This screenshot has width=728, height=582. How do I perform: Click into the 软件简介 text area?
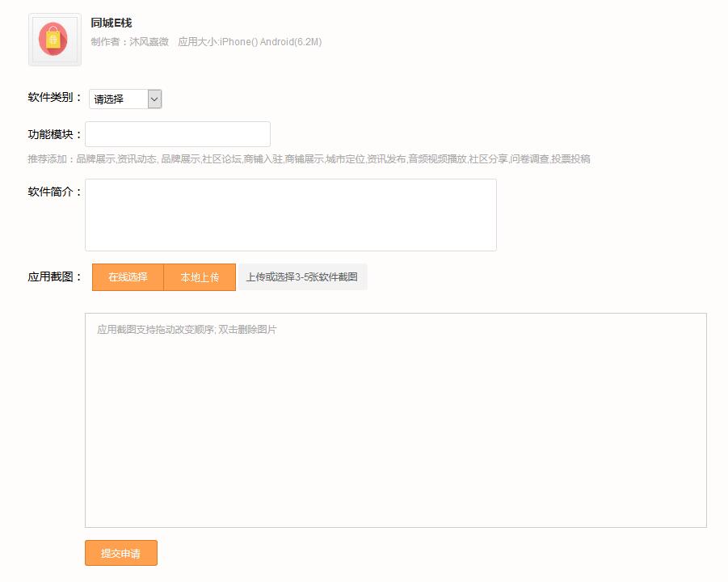[x=290, y=215]
